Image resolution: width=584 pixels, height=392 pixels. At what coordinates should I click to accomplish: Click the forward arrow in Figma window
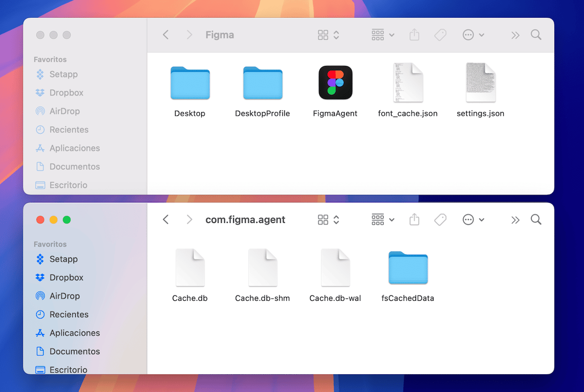189,35
